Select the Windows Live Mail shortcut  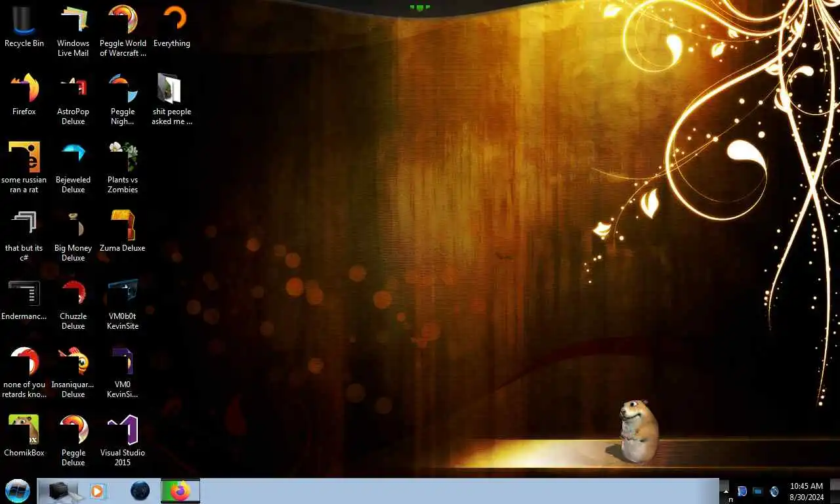click(x=73, y=31)
